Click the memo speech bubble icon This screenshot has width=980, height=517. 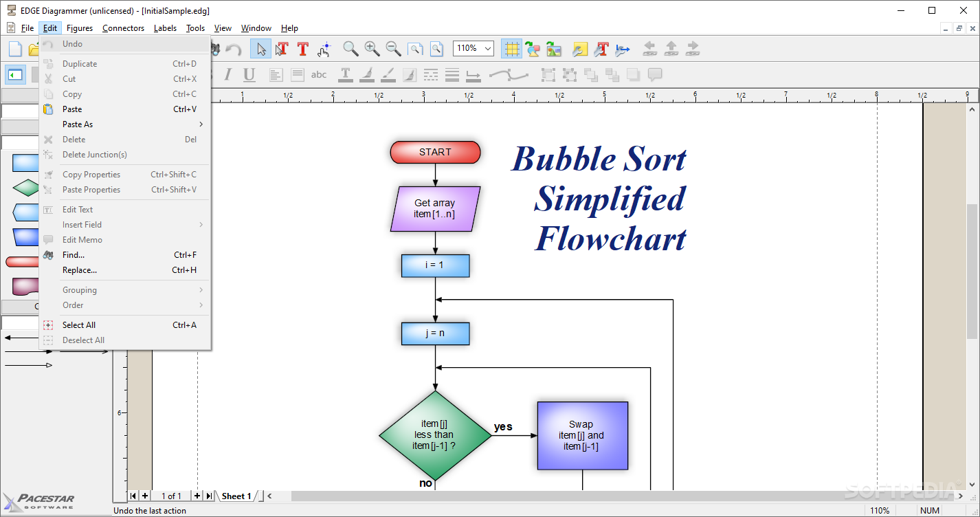655,74
